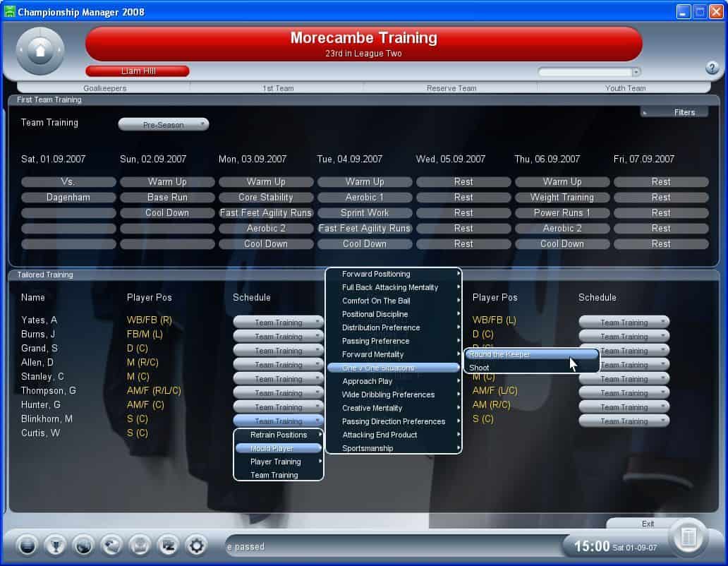The width and height of the screenshot is (728, 566).
Task: Click the shirt icon in bottom bar
Action: pos(140,545)
